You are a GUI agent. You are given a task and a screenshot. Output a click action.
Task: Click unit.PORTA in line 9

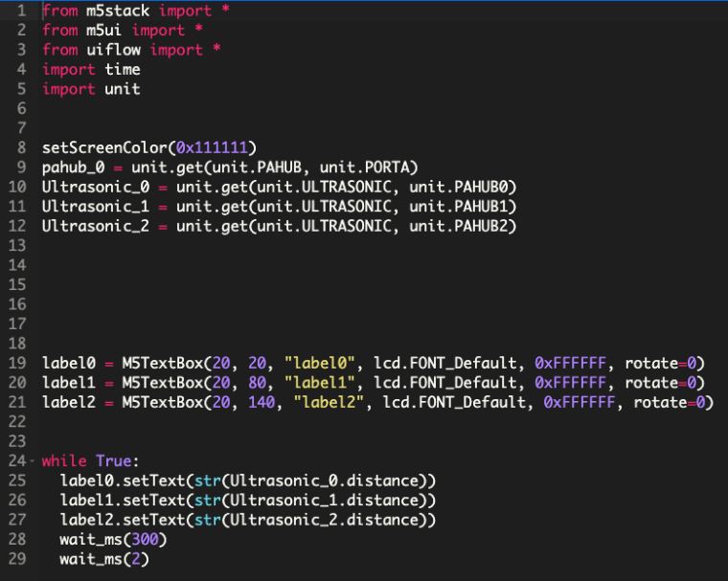pos(364,168)
